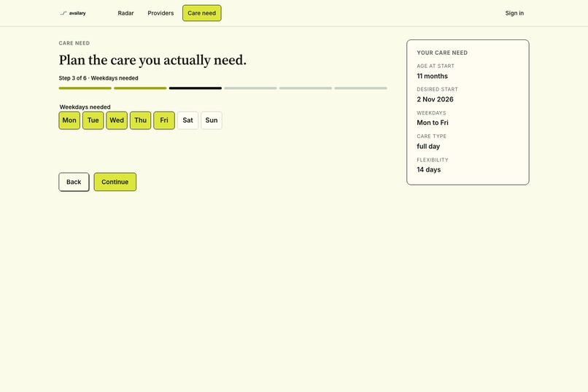Enable the Sat weekday chip
The width and height of the screenshot is (588, 392).
(x=187, y=120)
